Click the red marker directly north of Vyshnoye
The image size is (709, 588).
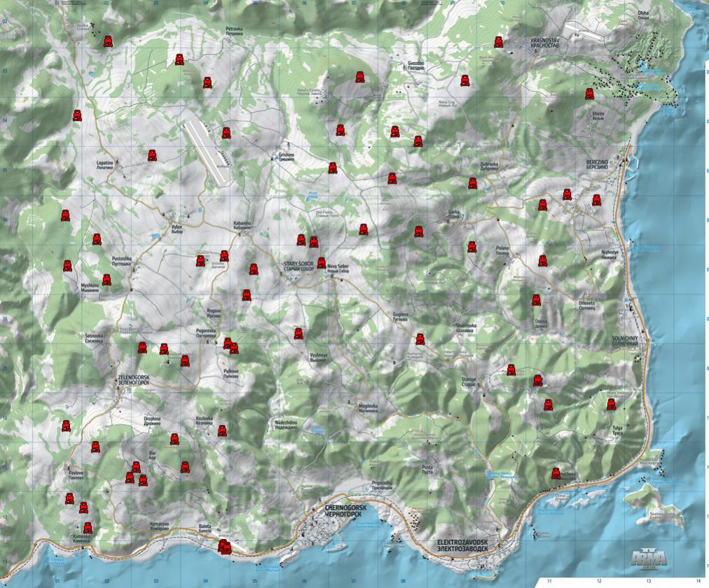point(298,334)
